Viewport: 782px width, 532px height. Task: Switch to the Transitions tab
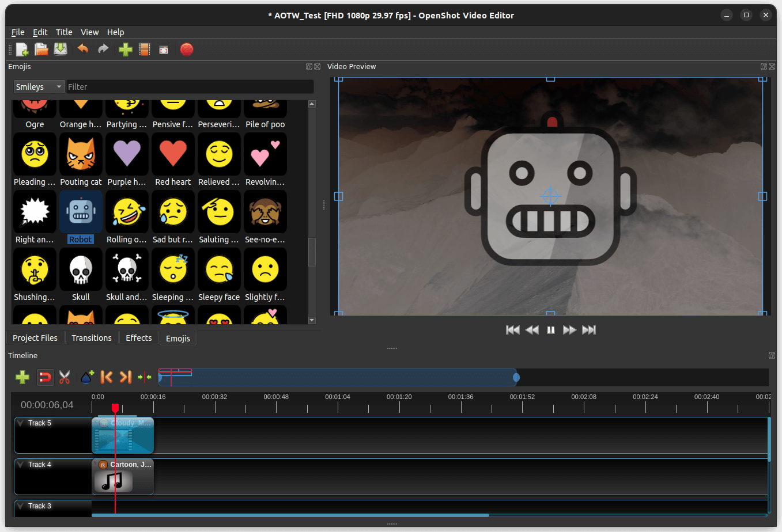click(x=91, y=337)
